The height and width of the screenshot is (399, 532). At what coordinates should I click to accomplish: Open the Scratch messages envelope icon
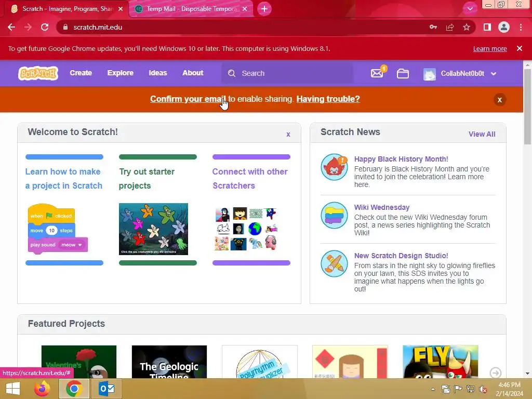coord(377,73)
